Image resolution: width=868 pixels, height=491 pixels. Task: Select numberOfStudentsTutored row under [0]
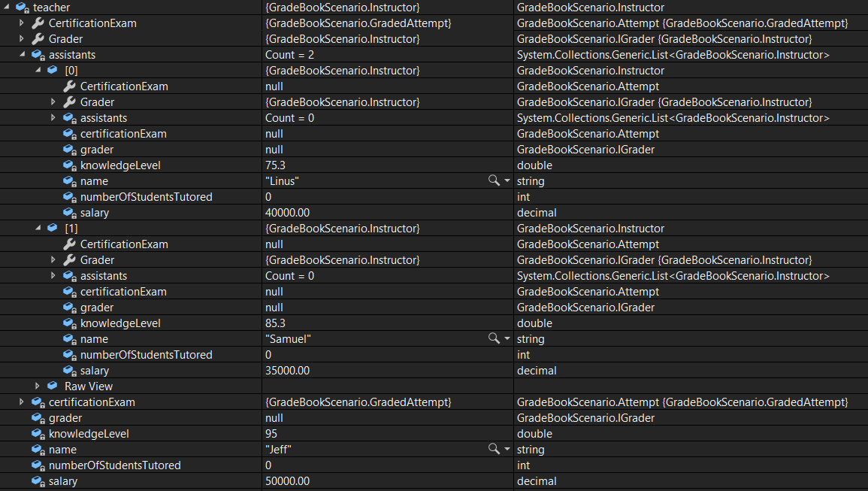(x=146, y=197)
